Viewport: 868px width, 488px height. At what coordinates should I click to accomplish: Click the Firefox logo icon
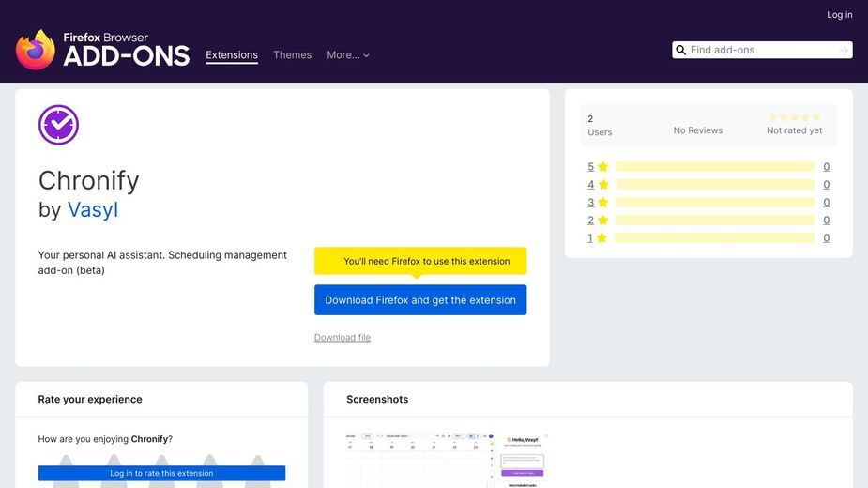(x=36, y=50)
